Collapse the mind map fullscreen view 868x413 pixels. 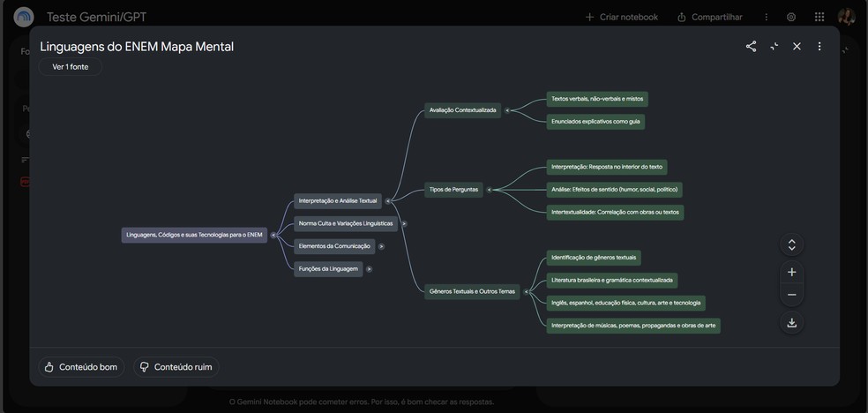774,47
